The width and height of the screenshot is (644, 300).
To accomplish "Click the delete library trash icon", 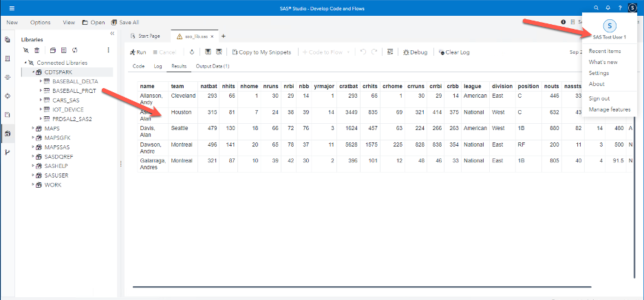I will coord(36,50).
